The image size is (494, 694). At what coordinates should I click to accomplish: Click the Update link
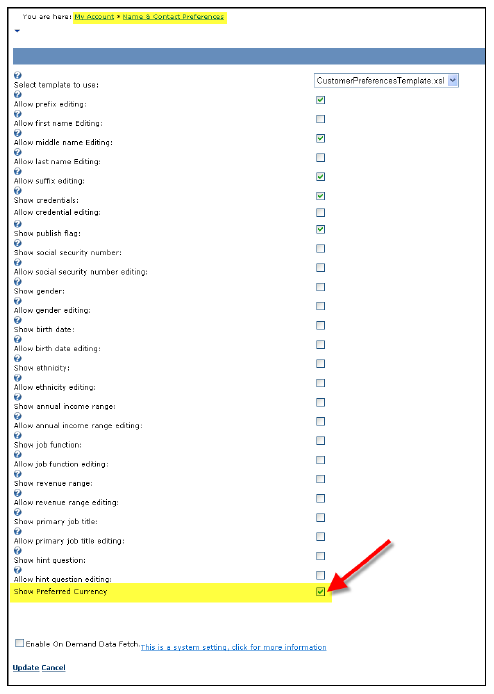coord(26,667)
